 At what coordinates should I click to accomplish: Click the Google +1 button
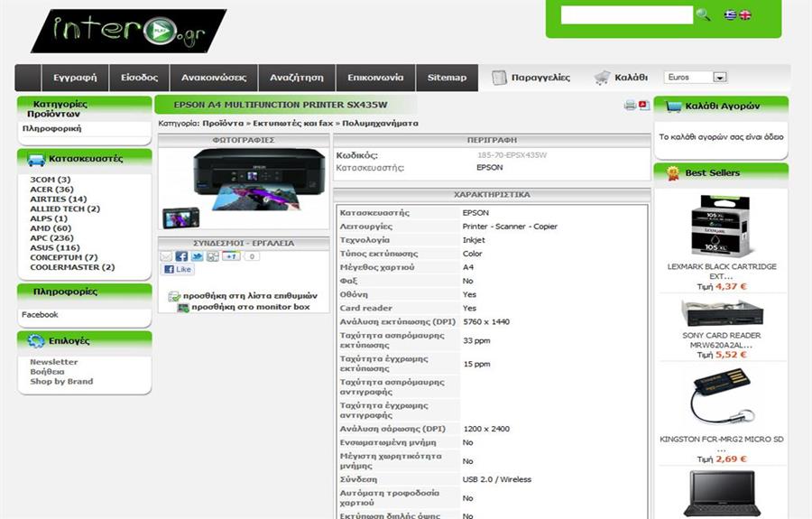(232, 255)
